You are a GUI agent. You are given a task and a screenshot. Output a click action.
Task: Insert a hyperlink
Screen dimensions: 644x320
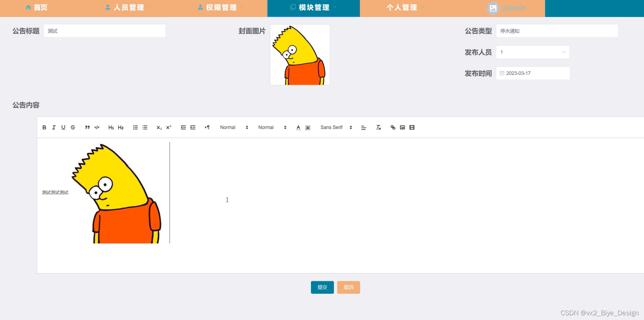(x=393, y=127)
